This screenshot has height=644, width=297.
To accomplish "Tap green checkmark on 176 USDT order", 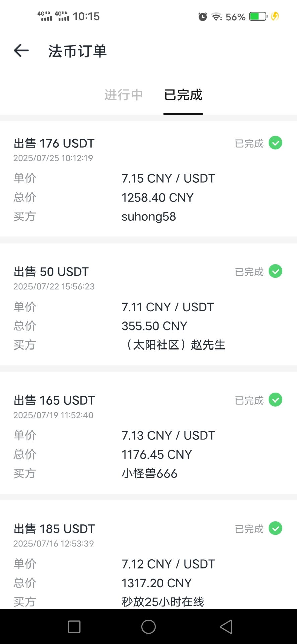I will (275, 143).
